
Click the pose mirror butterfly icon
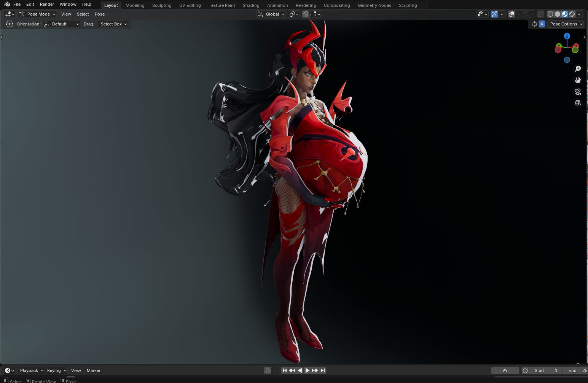coord(534,24)
